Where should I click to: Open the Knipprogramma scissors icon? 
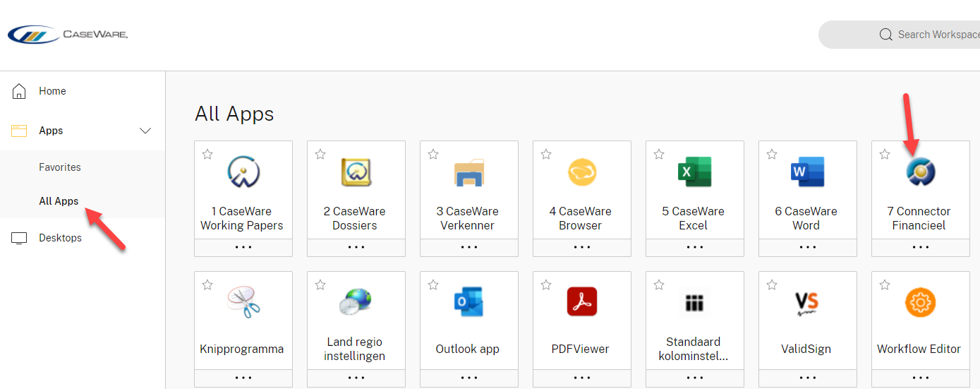click(243, 302)
